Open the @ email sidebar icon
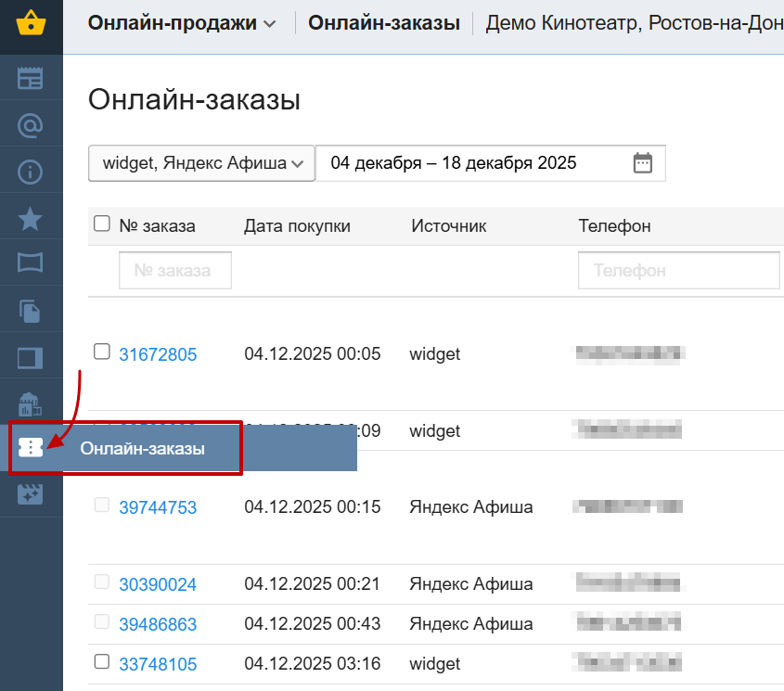The width and height of the screenshot is (784, 691). 31,124
